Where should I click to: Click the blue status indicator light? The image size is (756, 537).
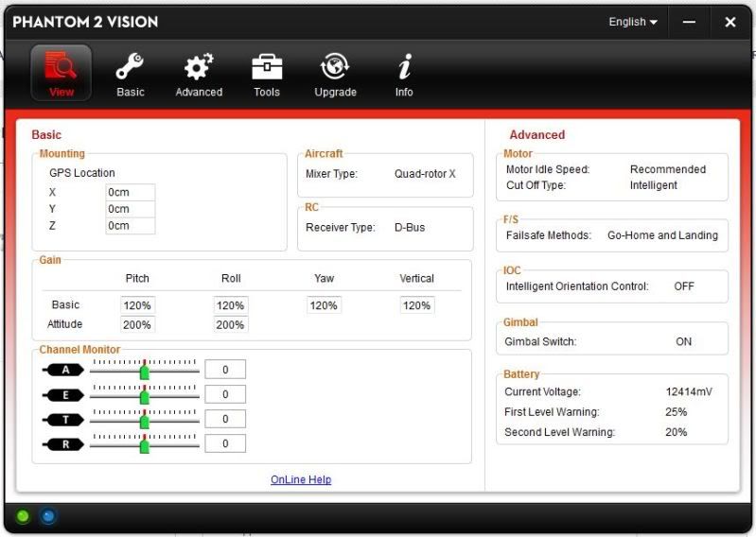48,516
